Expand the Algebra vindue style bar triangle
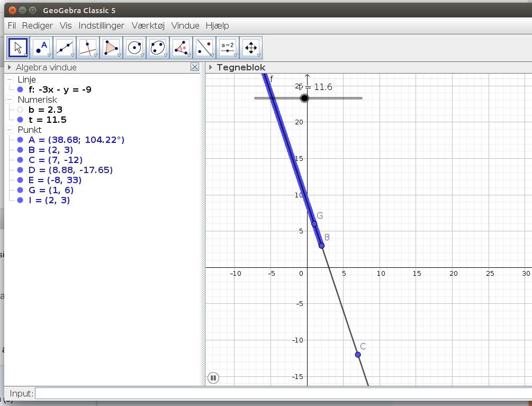This screenshot has height=406, width=532. (x=10, y=67)
